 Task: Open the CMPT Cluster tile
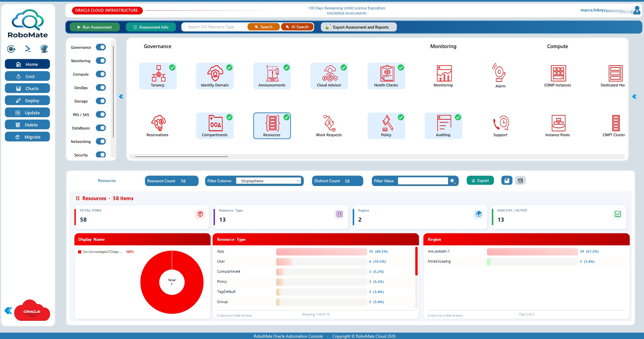pyautogui.click(x=614, y=126)
